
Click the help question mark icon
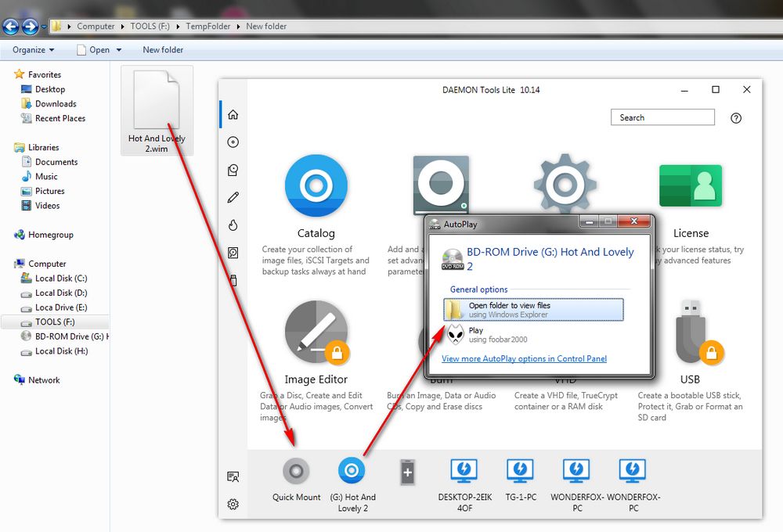735,118
